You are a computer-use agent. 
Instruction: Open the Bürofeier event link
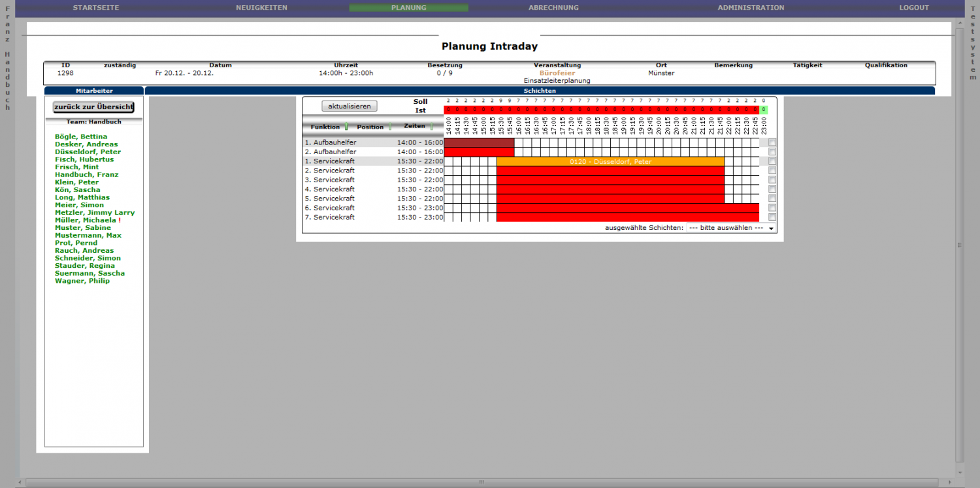click(x=557, y=73)
